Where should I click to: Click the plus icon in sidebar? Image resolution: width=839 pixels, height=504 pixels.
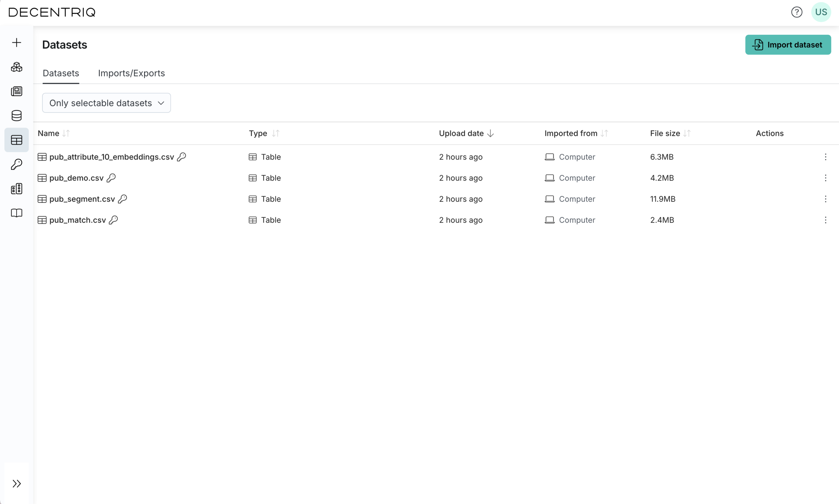coord(16,42)
